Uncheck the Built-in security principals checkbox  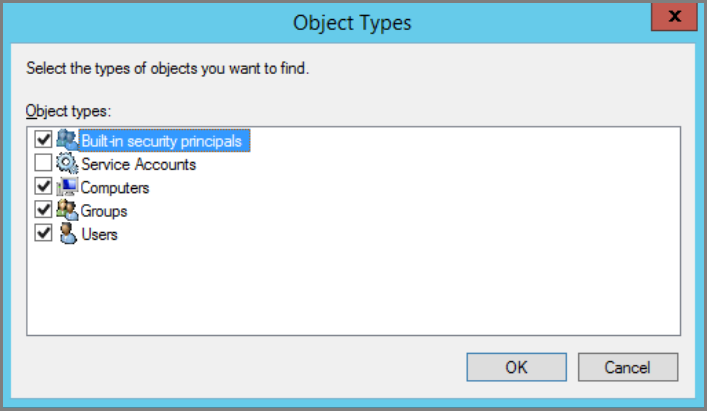(43, 139)
